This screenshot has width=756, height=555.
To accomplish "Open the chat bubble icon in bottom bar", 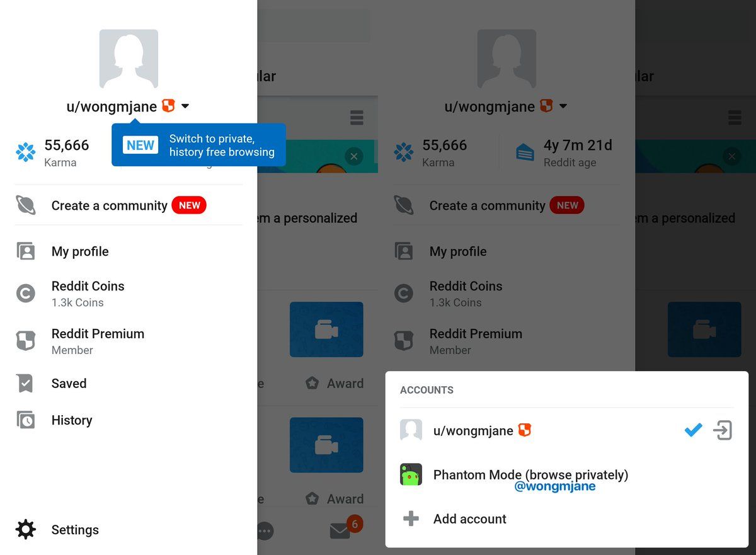I will 265,531.
